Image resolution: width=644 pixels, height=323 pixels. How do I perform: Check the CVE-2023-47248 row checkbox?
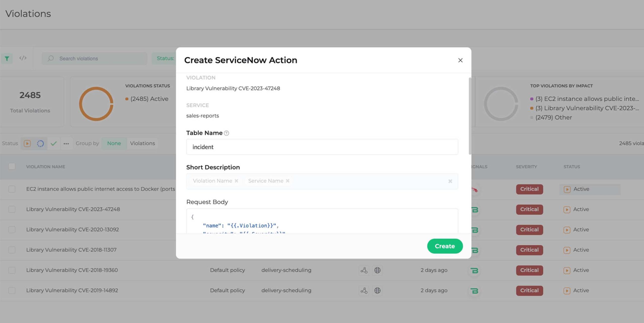coord(12,209)
